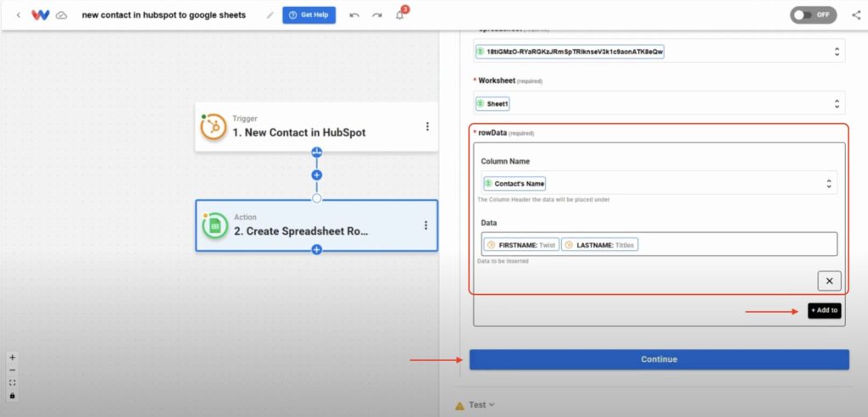Image resolution: width=868 pixels, height=417 pixels.
Task: Open the notifications bell
Action: (400, 15)
